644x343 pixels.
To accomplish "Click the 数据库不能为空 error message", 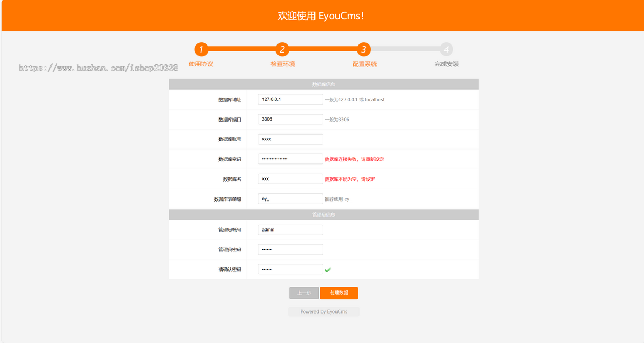I will pos(350,179).
